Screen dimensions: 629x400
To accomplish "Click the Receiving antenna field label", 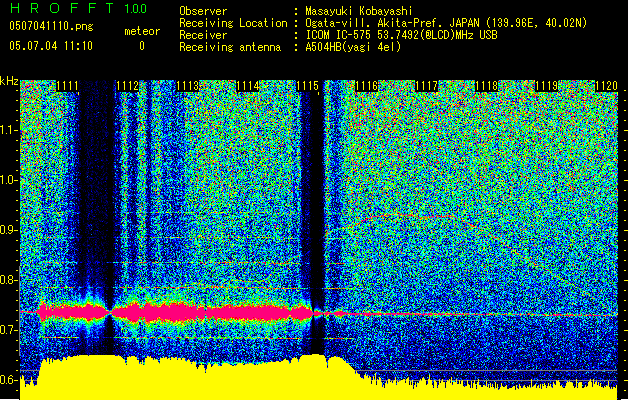I will pyautogui.click(x=230, y=47).
